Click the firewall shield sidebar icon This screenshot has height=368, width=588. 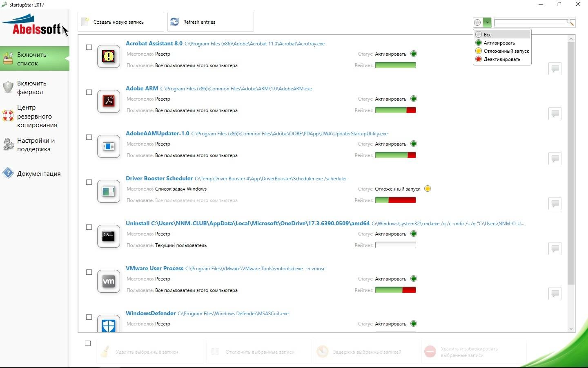(x=8, y=87)
